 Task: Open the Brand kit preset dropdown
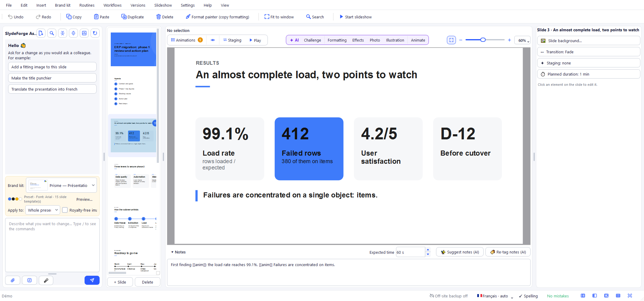click(61, 185)
